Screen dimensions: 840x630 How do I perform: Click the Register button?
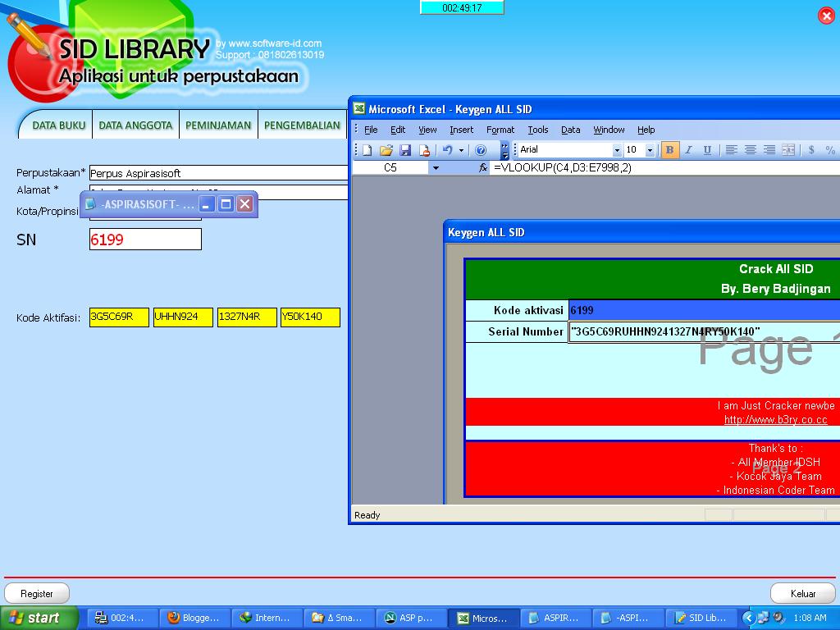pos(36,594)
